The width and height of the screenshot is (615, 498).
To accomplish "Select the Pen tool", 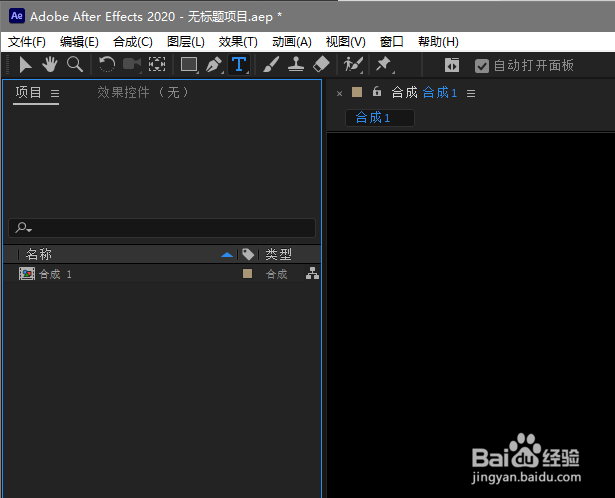I will pyautogui.click(x=214, y=64).
